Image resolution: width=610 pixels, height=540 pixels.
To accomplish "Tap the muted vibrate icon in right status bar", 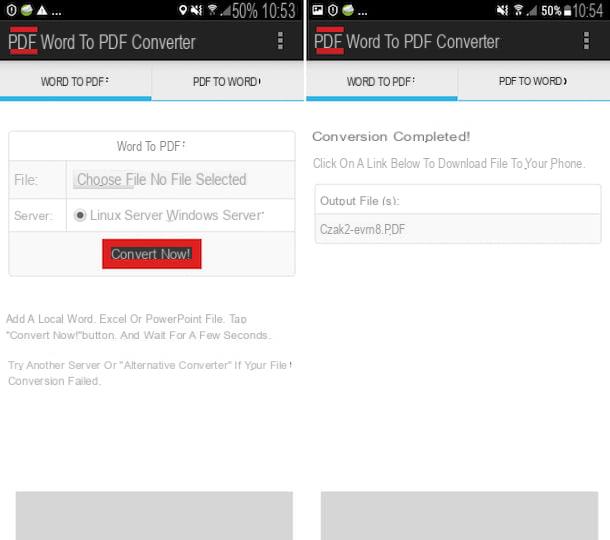I will point(502,10).
